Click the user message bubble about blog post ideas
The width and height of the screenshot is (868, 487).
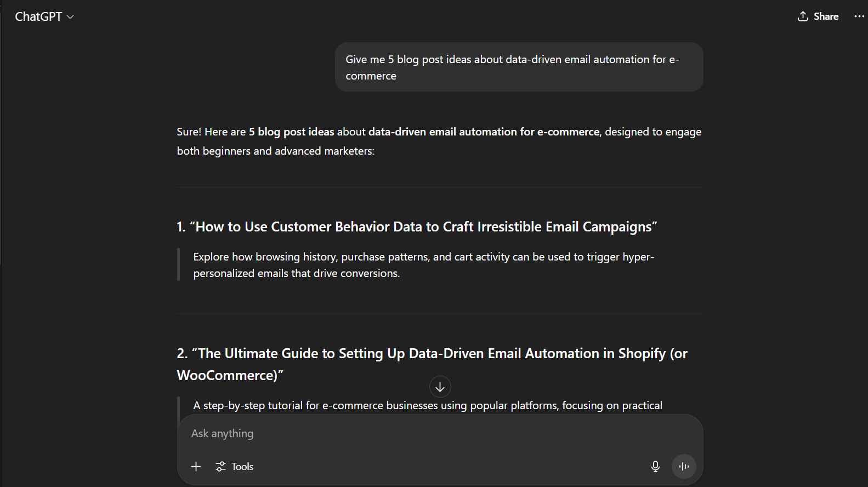click(519, 67)
